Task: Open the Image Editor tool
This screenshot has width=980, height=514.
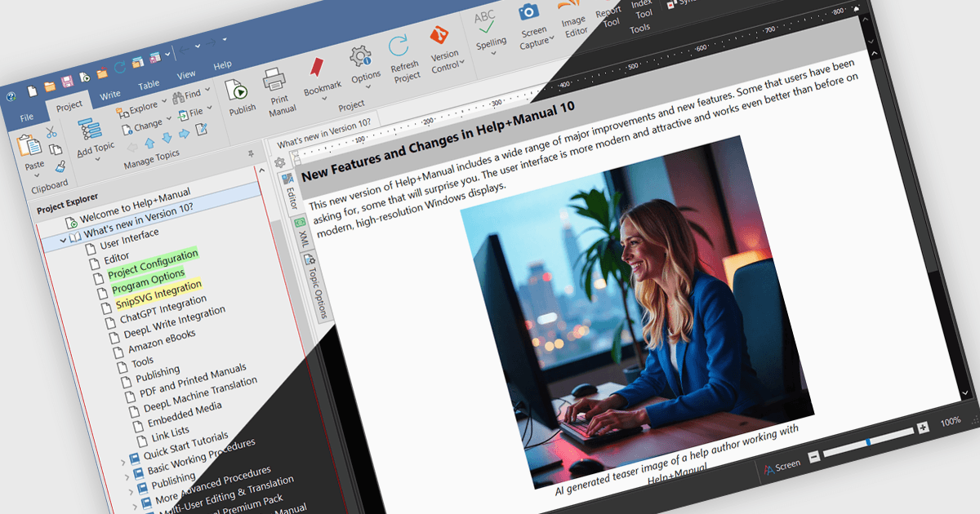Action: tap(572, 18)
